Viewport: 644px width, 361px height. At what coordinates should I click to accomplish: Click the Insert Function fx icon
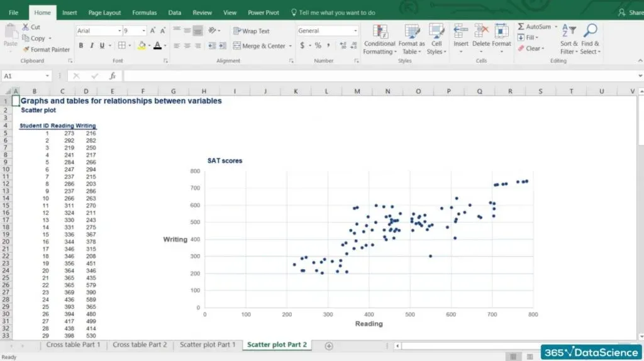tap(113, 75)
